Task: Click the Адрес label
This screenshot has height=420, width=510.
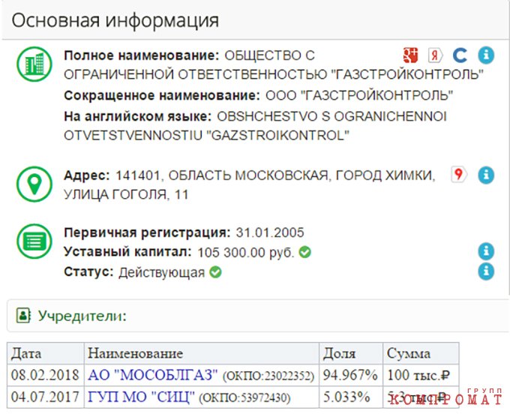Action: (87, 175)
